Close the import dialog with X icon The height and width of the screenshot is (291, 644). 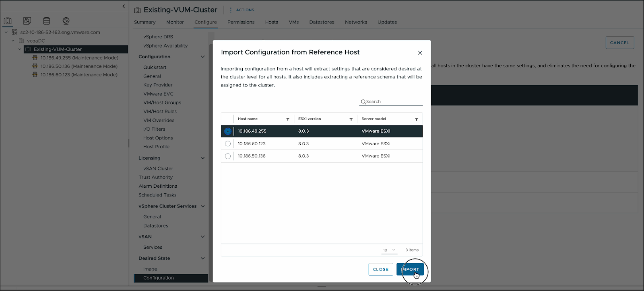pos(420,53)
